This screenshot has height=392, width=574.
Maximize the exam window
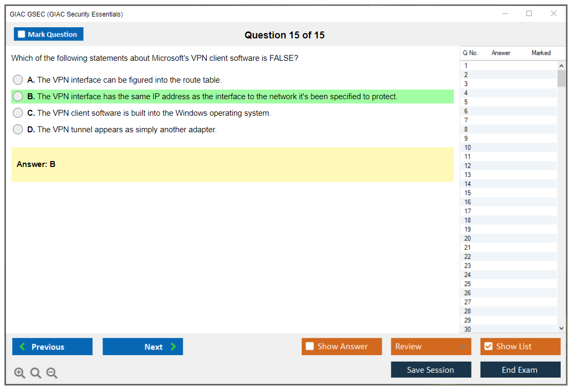529,14
